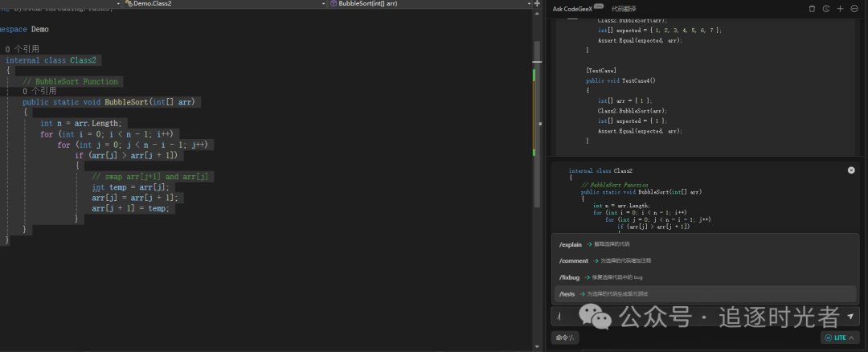Click the circled minus icon in CodeGeeX header
This screenshot has width=868, height=352.
[x=854, y=9]
